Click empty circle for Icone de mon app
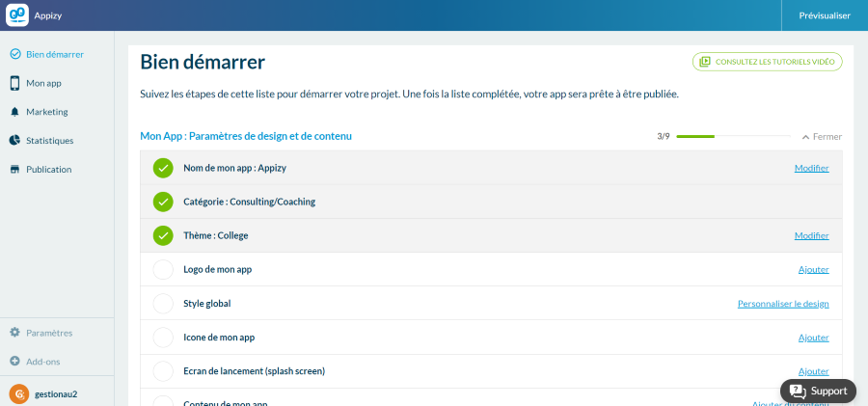868x406 pixels. pos(163,338)
